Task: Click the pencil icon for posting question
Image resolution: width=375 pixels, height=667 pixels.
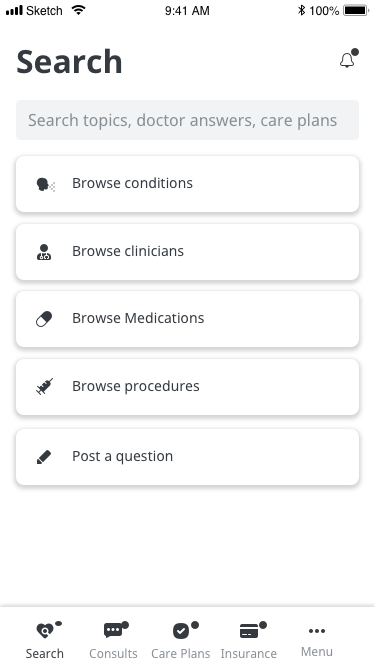Action: [44, 457]
